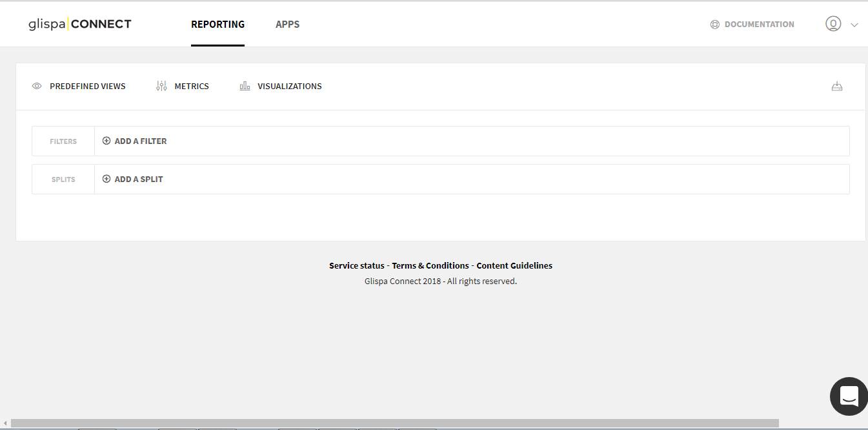Click the glispa CONNECT logo

pyautogui.click(x=80, y=25)
